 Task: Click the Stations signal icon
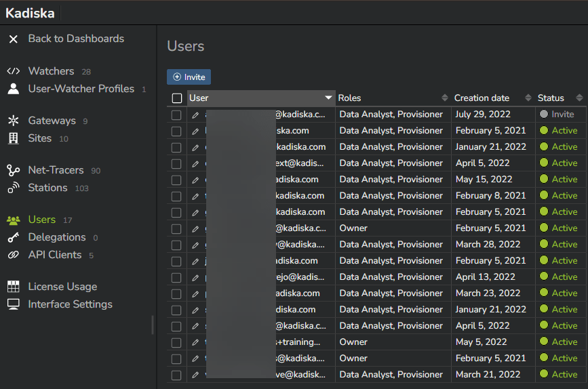click(13, 188)
